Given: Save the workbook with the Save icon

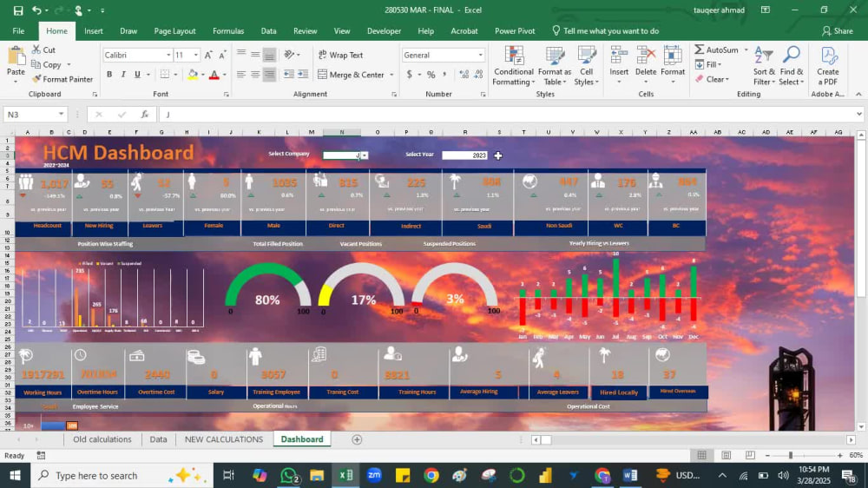Looking at the screenshot, I should pyautogui.click(x=18, y=10).
